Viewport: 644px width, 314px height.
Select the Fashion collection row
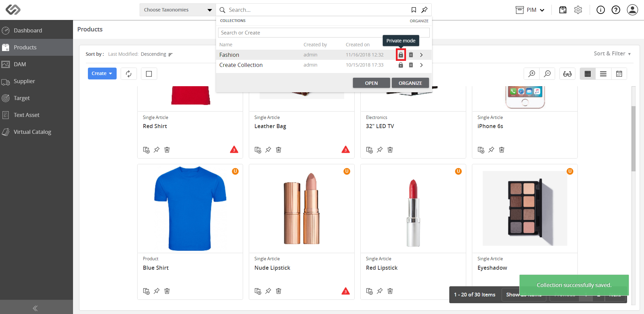point(324,55)
